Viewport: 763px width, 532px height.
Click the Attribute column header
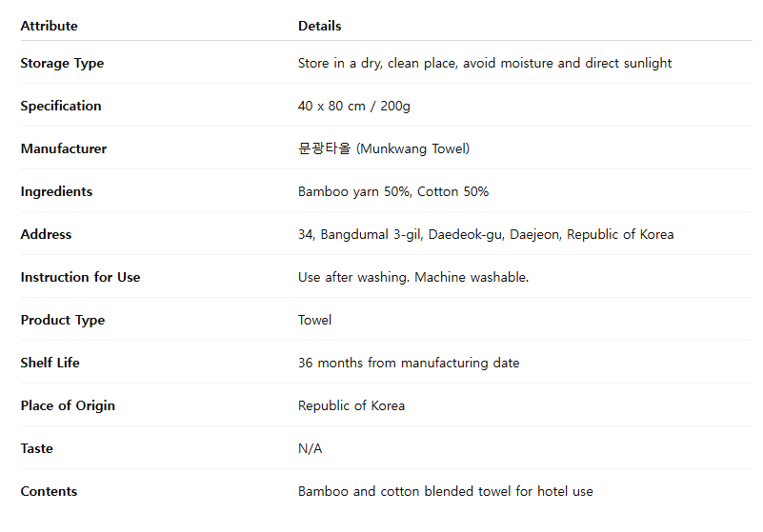[x=49, y=26]
